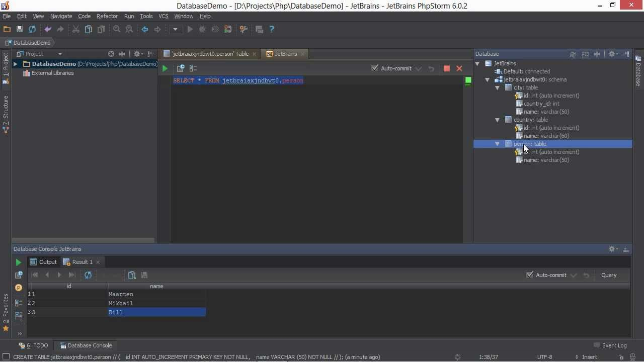
Task: Open the Settings wrench icon in main toolbar
Action: click(x=244, y=30)
